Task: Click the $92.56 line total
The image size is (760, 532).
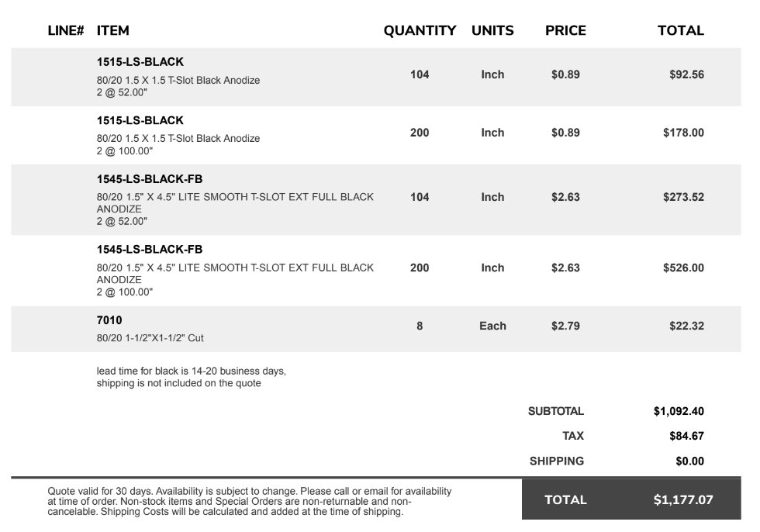Action: pyautogui.click(x=687, y=74)
